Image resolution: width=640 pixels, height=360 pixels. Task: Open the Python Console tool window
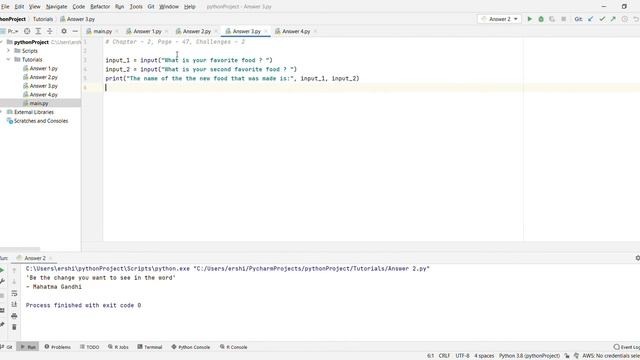pos(191,347)
